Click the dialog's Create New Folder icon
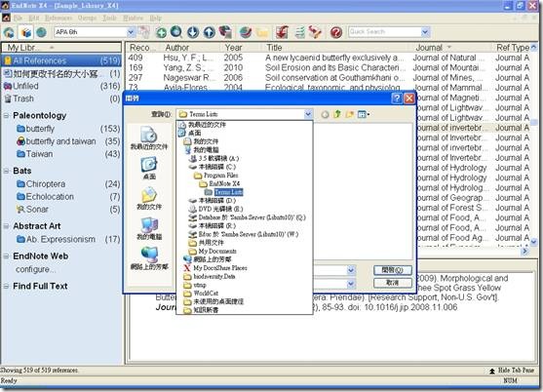Screen dimensions: 543x392 coord(349,114)
